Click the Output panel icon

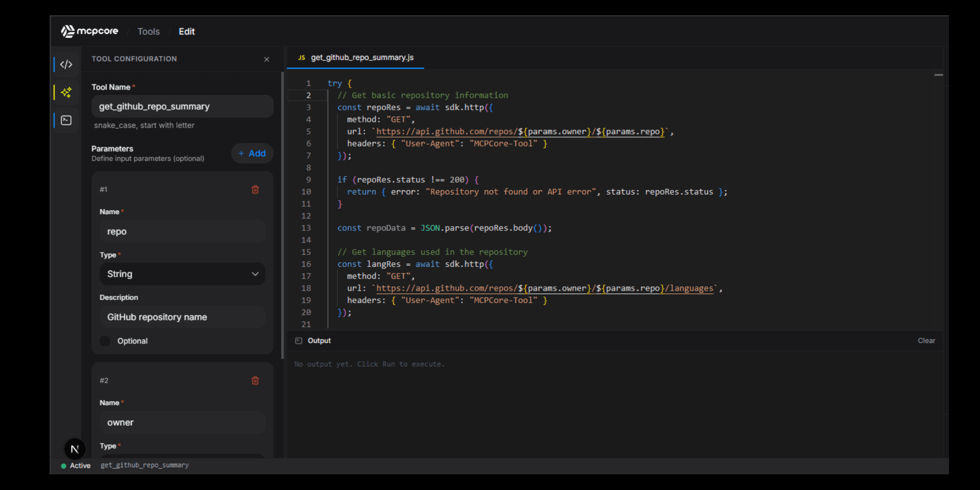click(x=299, y=341)
